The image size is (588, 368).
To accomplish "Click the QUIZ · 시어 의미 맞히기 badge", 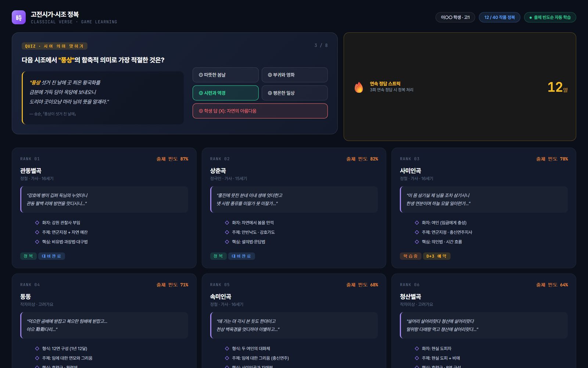I will [54, 46].
